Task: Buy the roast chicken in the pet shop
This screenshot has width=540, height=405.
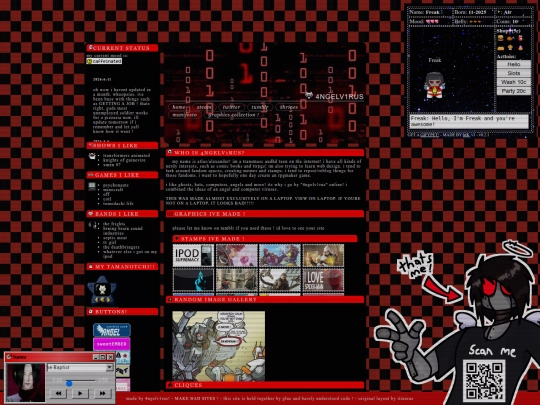Action: coord(510,38)
